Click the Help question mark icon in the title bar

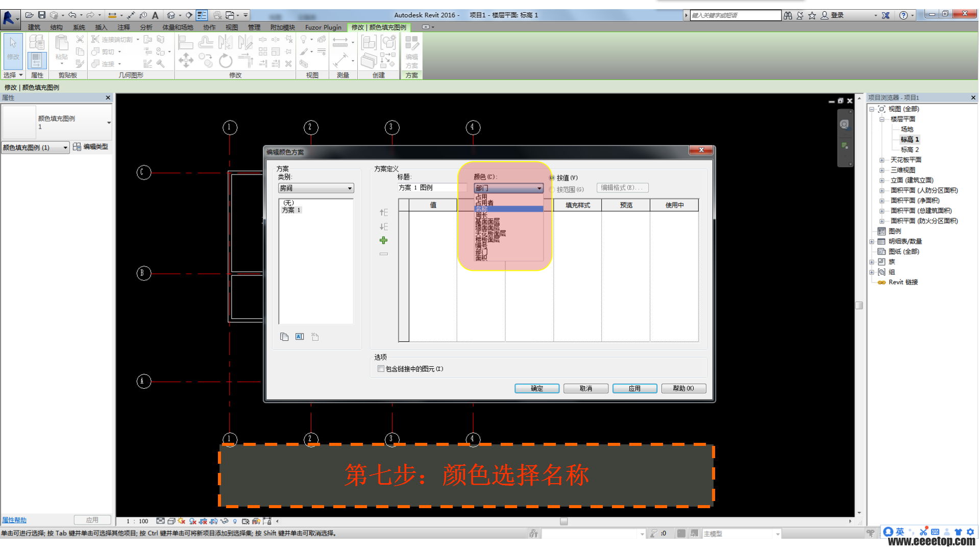(903, 15)
